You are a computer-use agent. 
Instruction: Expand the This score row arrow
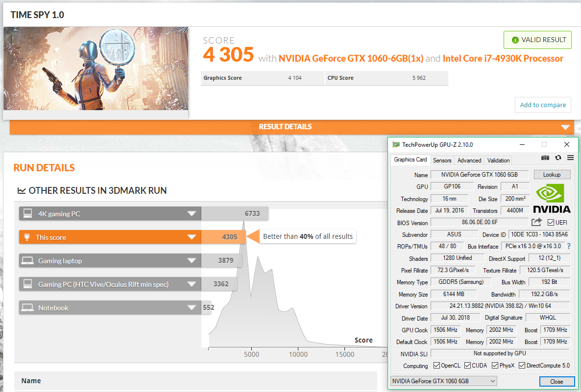pyautogui.click(x=192, y=237)
